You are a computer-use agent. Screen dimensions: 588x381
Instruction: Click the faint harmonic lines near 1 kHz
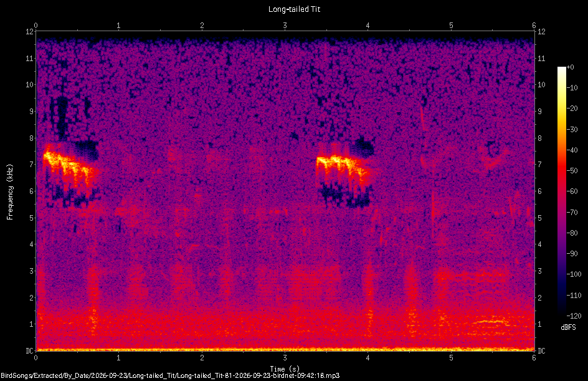(492, 322)
